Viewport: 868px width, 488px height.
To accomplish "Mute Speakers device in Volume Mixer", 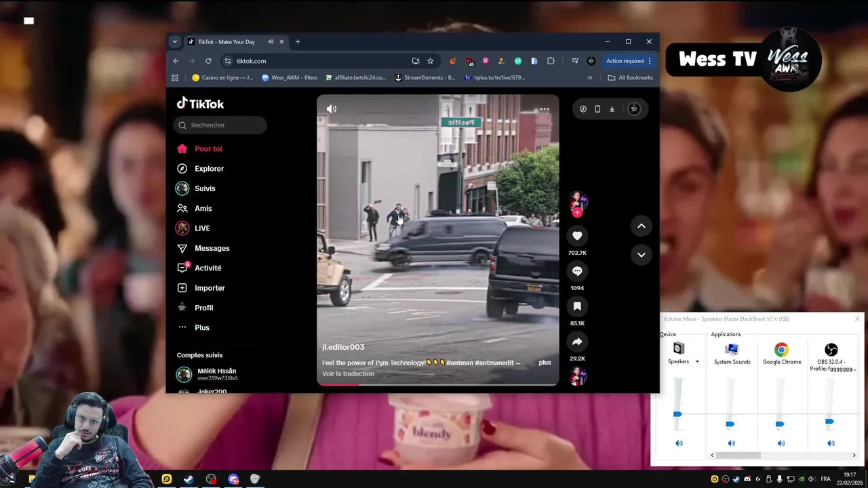I will pos(679,443).
